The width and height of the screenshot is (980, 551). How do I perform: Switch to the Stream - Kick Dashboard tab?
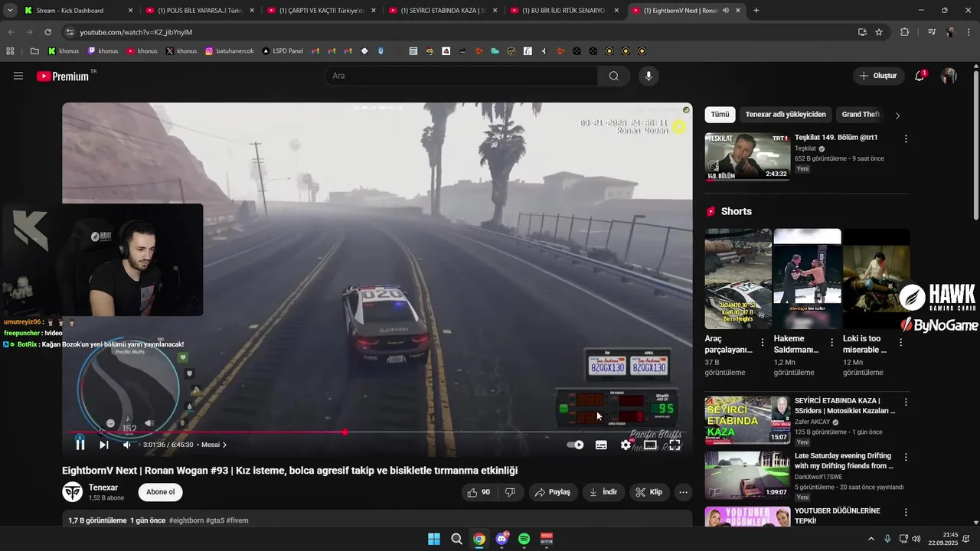click(77, 11)
